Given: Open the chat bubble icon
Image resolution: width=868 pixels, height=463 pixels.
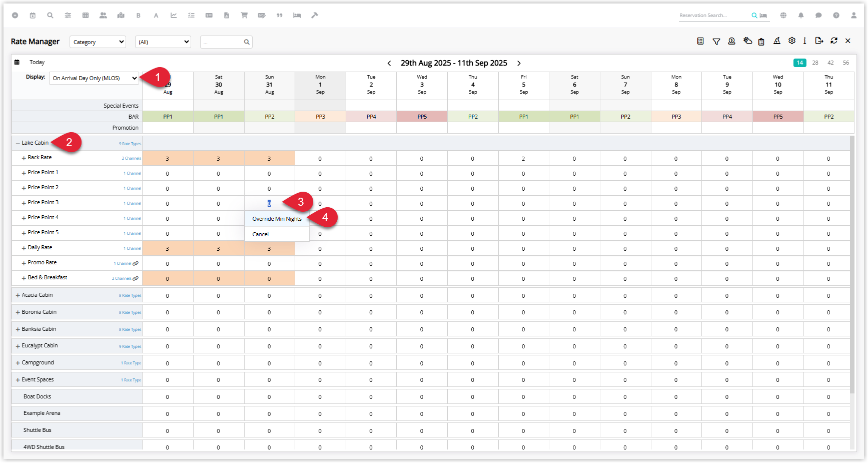Looking at the screenshot, I should (x=818, y=16).
